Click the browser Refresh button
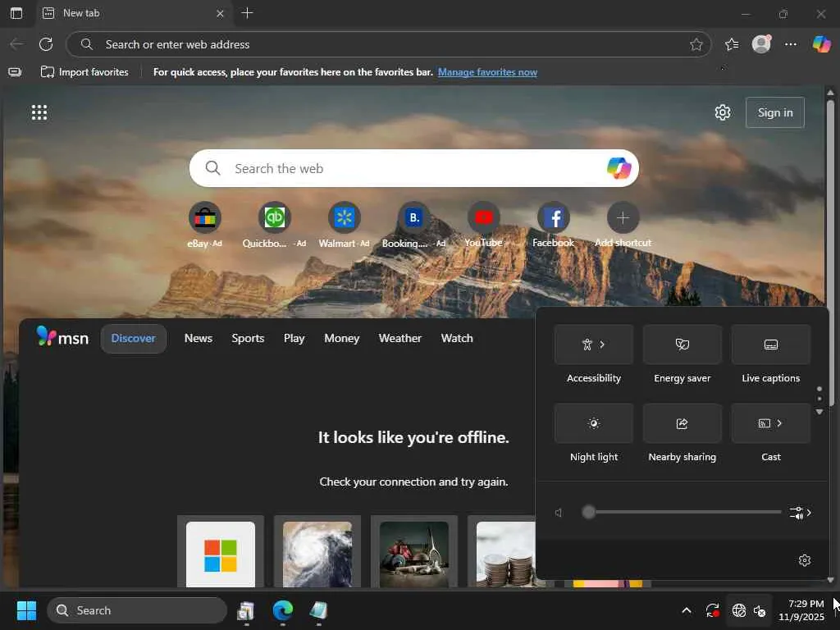 click(46, 44)
